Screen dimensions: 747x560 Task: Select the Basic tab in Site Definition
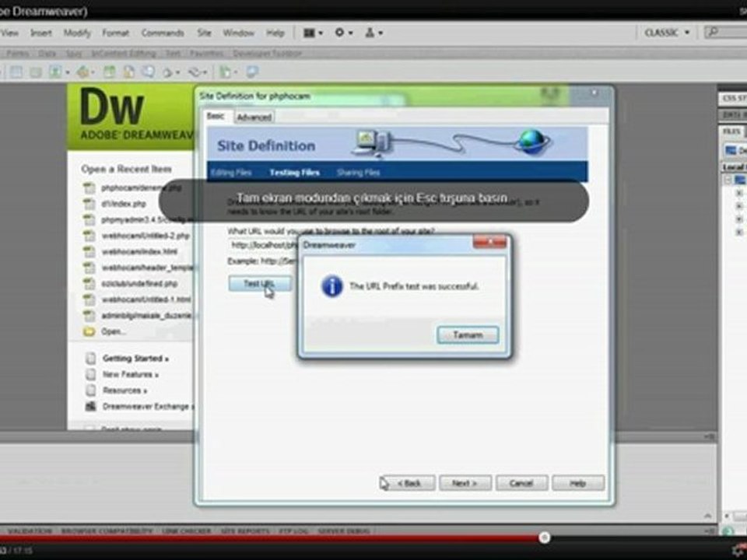tap(216, 116)
